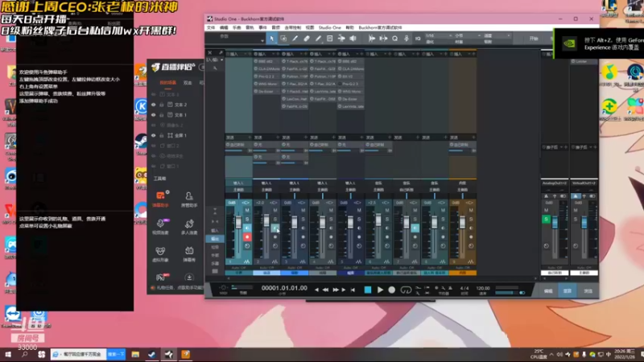Image resolution: width=644 pixels, height=362 pixels.
Task: Open the insert dropdown arrow on orange channel 9
Action: pos(469,54)
